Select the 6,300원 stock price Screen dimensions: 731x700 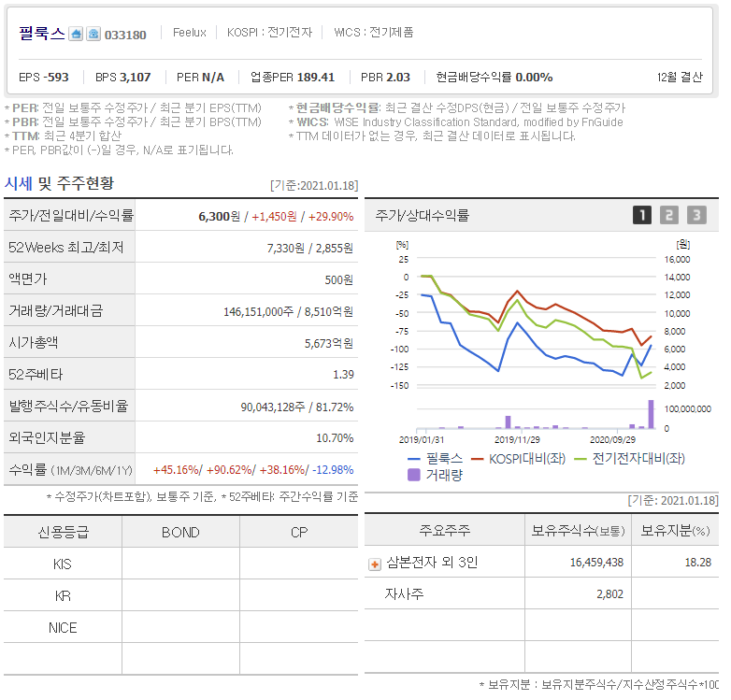(x=219, y=216)
